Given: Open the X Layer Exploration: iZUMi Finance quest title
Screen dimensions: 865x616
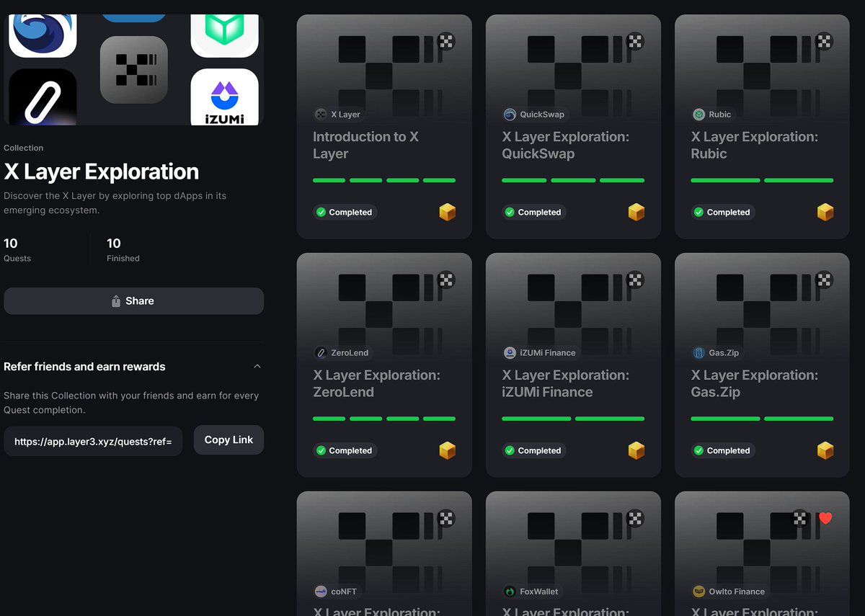Looking at the screenshot, I should (566, 383).
